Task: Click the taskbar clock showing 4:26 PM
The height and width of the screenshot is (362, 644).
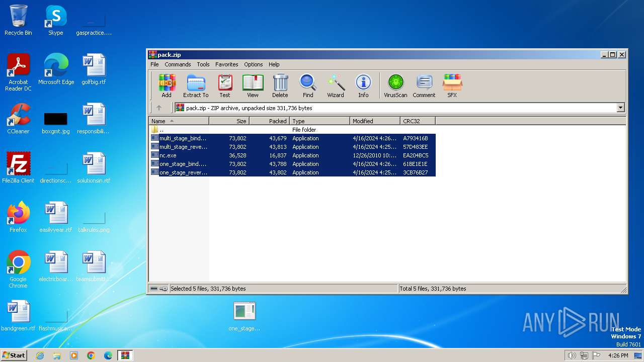Action: click(618, 355)
